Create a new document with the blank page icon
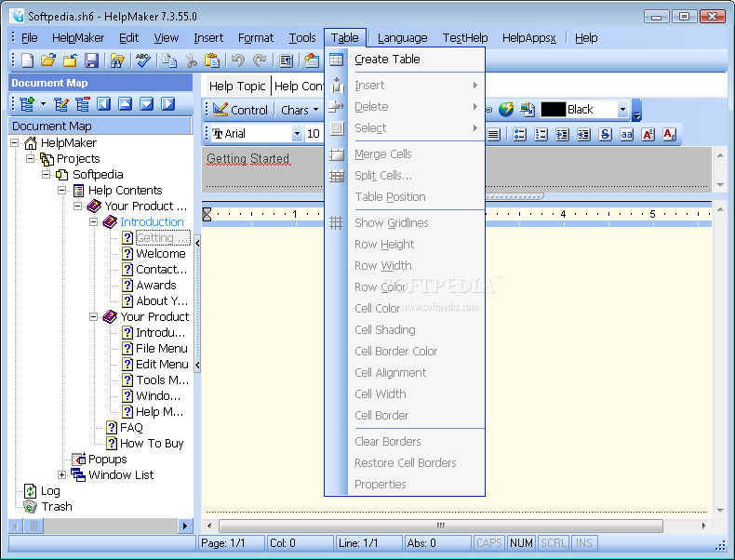This screenshot has width=735, height=560. pyautogui.click(x=27, y=60)
